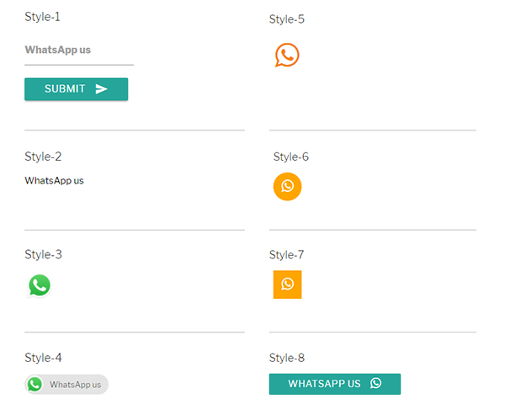Click the paper plane icon in the Submit button

pyautogui.click(x=102, y=89)
